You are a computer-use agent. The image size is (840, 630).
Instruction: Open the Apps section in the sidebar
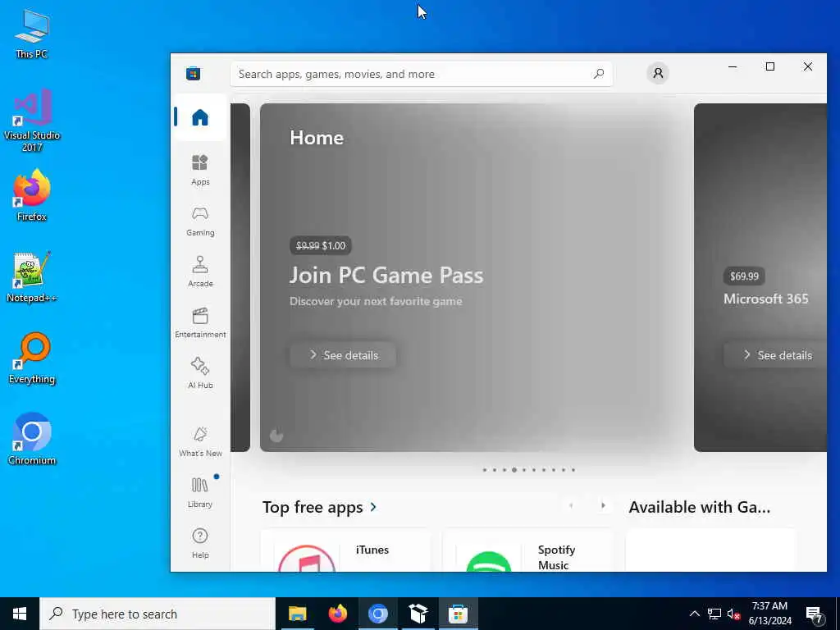pos(200,171)
